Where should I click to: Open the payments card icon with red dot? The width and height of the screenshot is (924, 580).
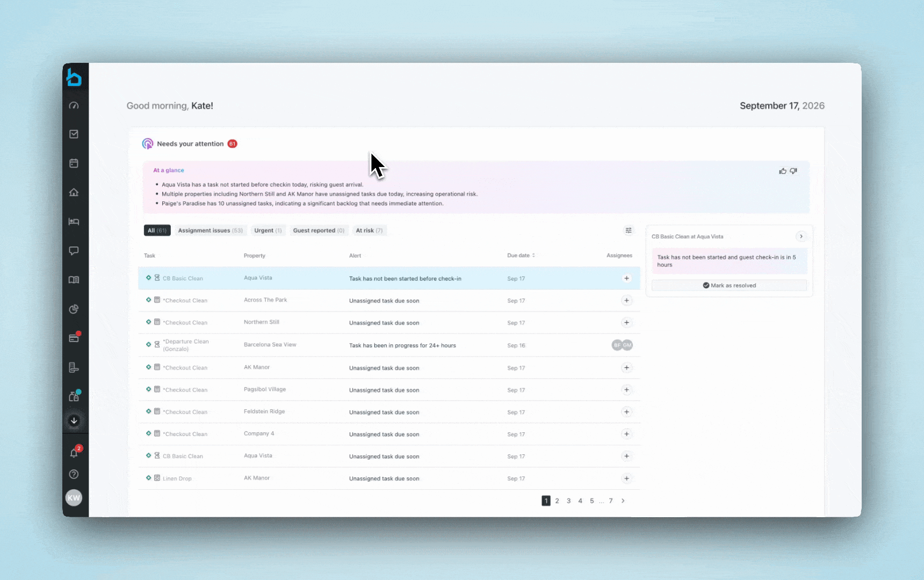[x=74, y=338]
